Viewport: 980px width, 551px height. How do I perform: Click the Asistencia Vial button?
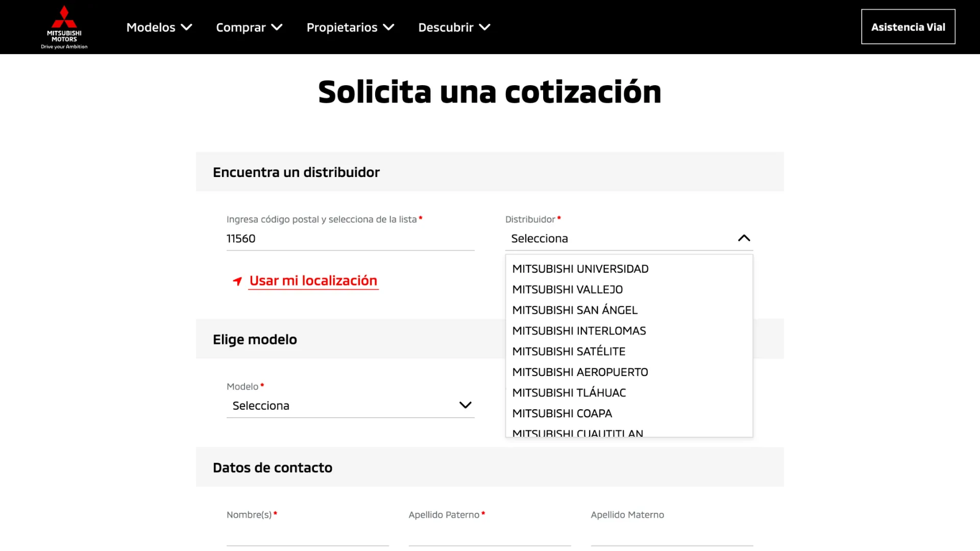908,27
